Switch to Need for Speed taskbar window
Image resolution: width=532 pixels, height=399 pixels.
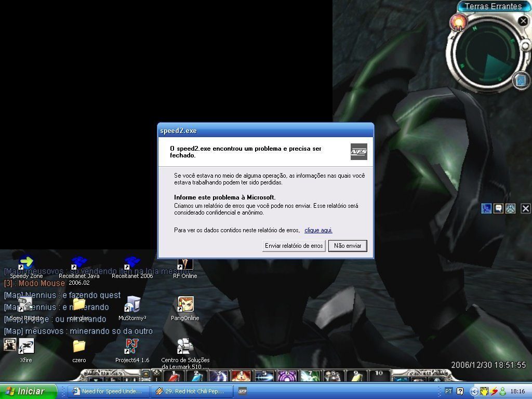pyautogui.click(x=109, y=391)
